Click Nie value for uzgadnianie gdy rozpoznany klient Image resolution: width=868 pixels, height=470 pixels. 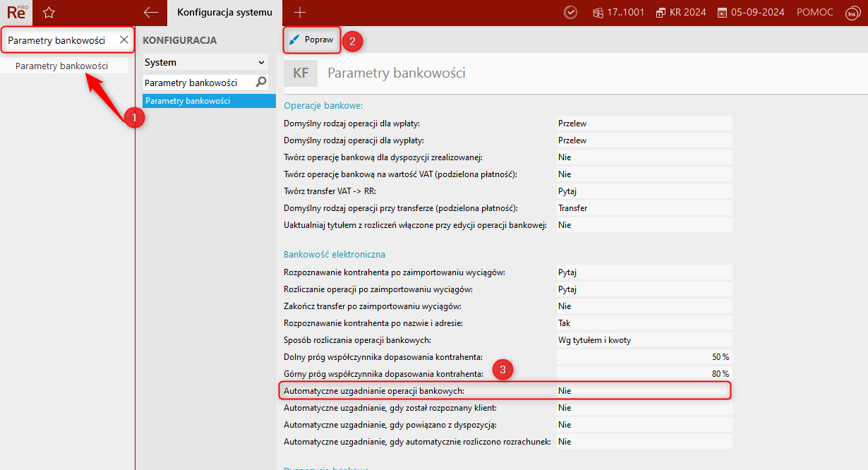coord(644,408)
